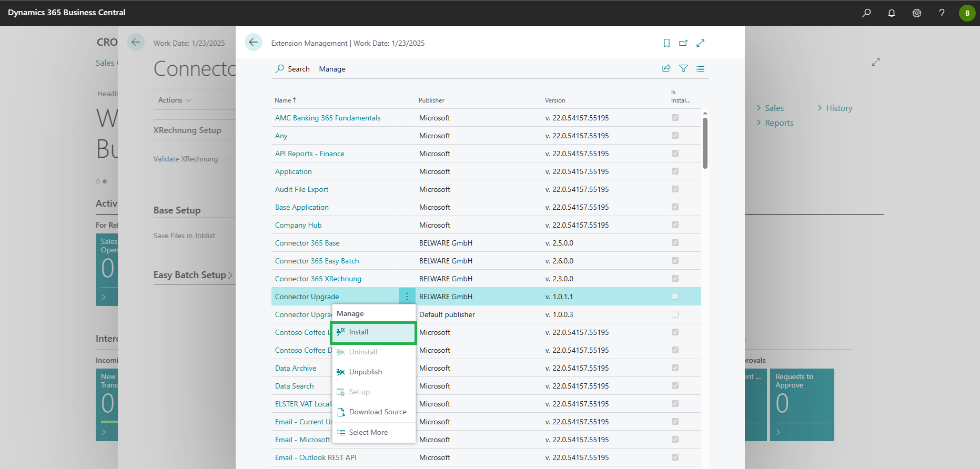Open Connector 365 XRechnung extension

click(x=318, y=279)
